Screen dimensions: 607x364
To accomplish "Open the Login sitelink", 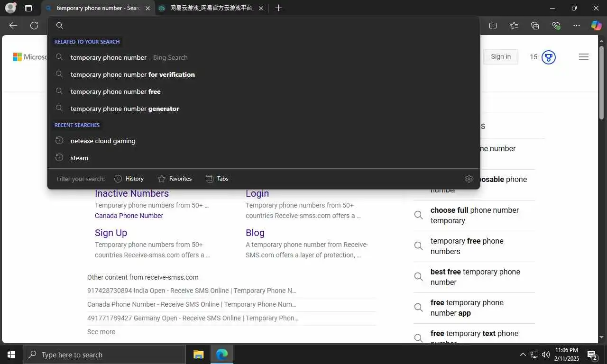I will (x=257, y=193).
